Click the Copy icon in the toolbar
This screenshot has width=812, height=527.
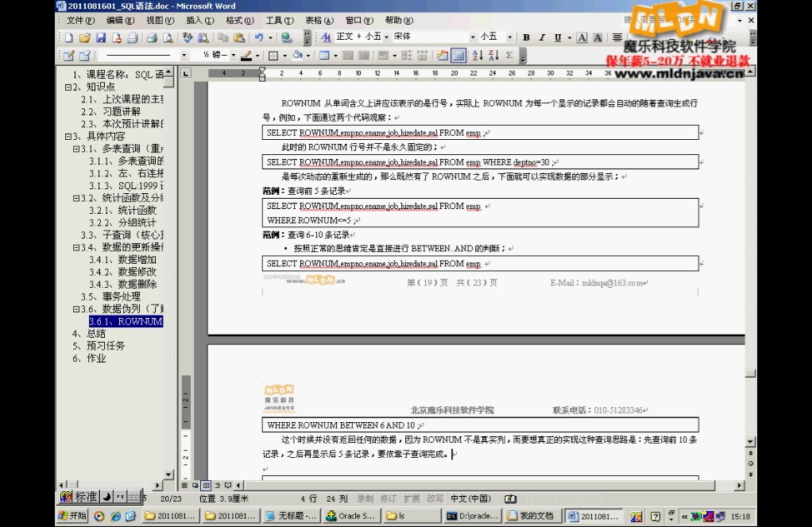223,38
